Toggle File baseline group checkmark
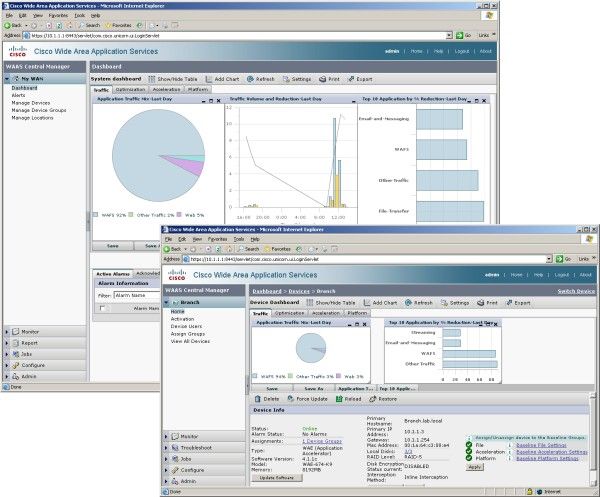600x497 pixels. click(469, 445)
